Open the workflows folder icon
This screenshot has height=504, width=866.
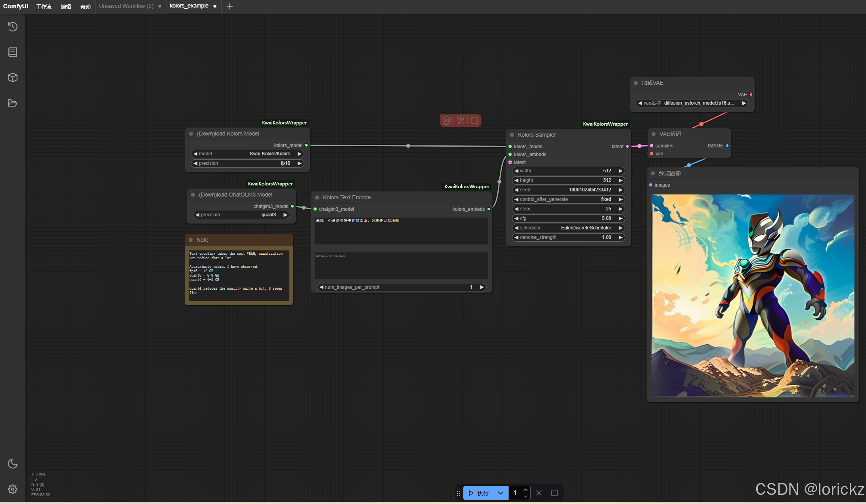coord(13,103)
